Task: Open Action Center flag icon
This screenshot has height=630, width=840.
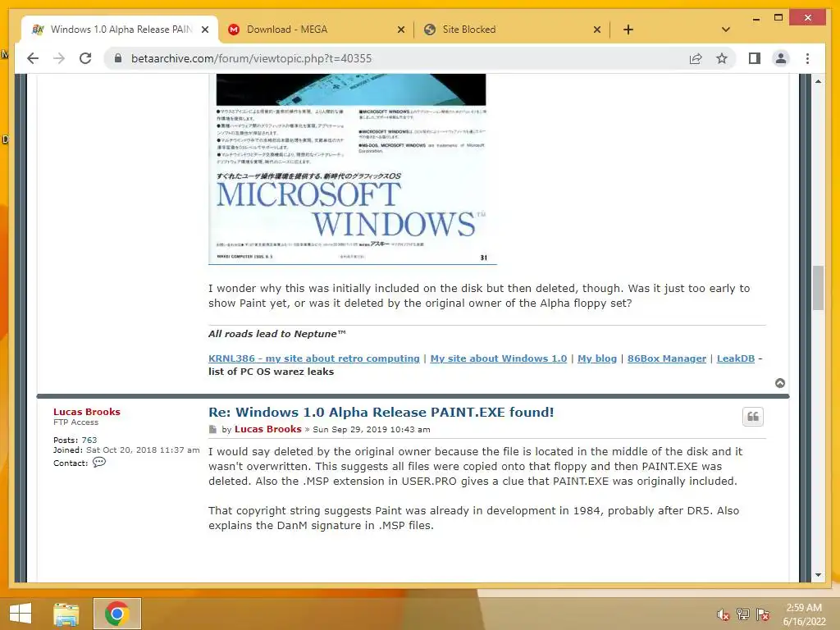Action: (x=763, y=614)
